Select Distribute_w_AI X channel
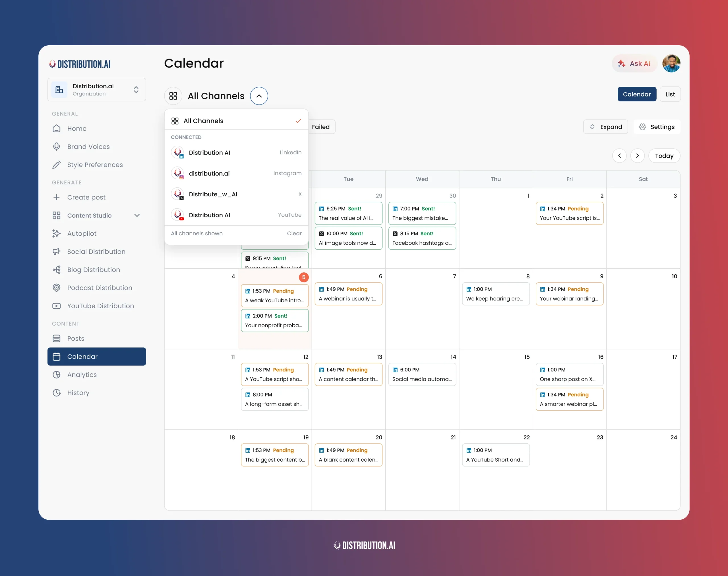728x576 pixels. coord(236,194)
